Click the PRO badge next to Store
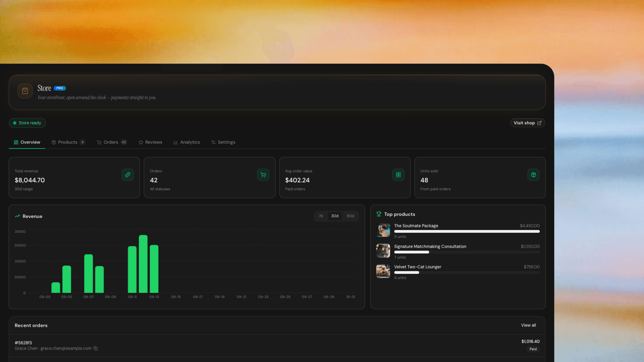 click(60, 88)
